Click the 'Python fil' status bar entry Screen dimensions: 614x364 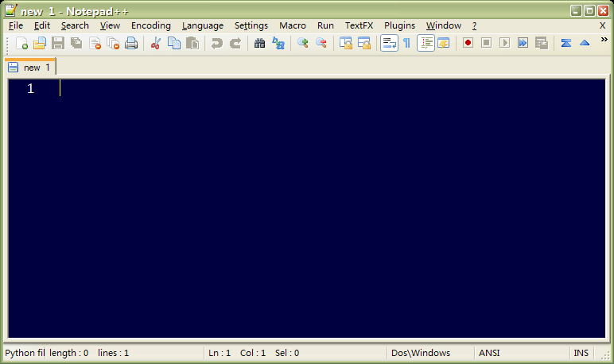25,353
